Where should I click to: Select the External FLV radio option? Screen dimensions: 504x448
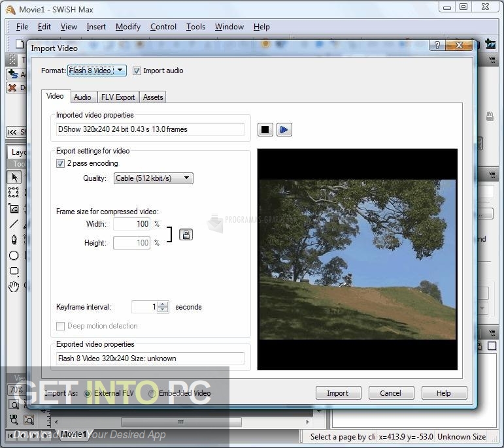87,393
